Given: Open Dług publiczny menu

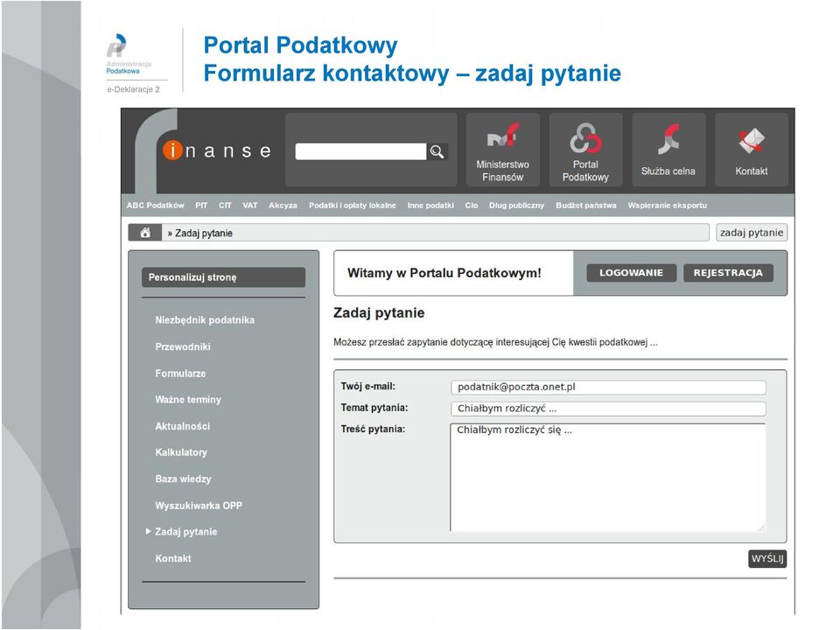Looking at the screenshot, I should [516, 206].
